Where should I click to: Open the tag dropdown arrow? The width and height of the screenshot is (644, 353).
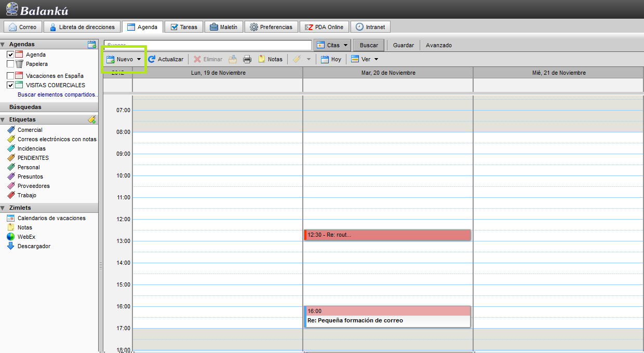click(308, 59)
